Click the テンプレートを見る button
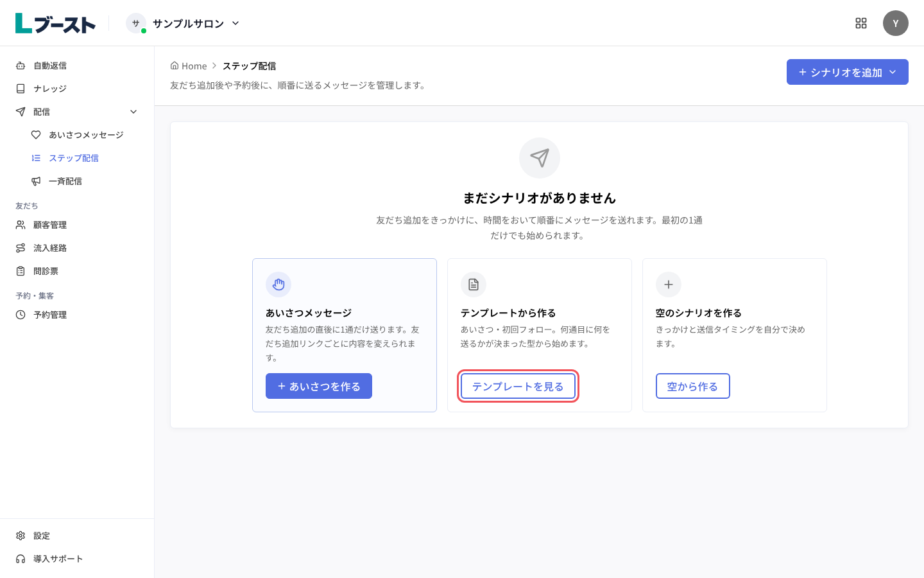Screen dimensions: 924x578 [518, 386]
